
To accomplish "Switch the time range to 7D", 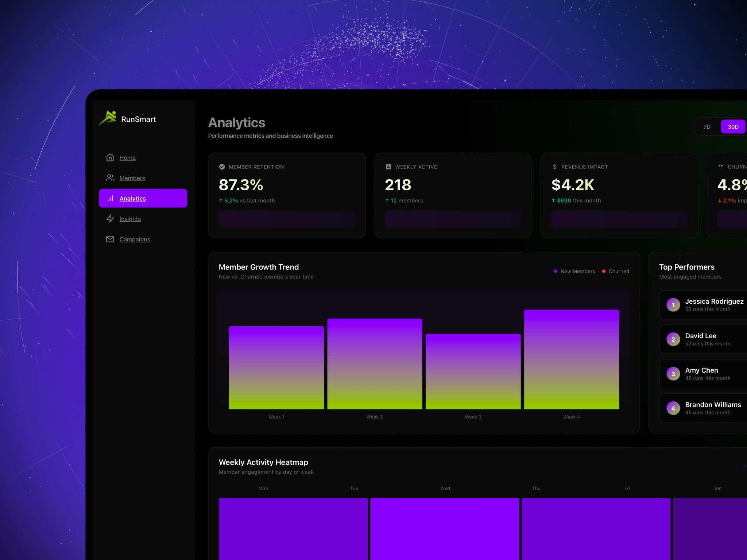I will point(707,127).
